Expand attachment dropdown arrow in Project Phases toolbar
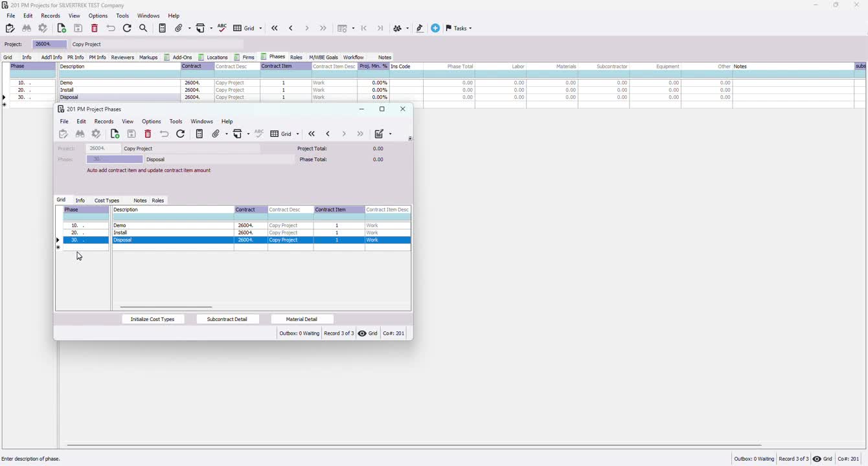The height and width of the screenshot is (466, 868). click(226, 134)
